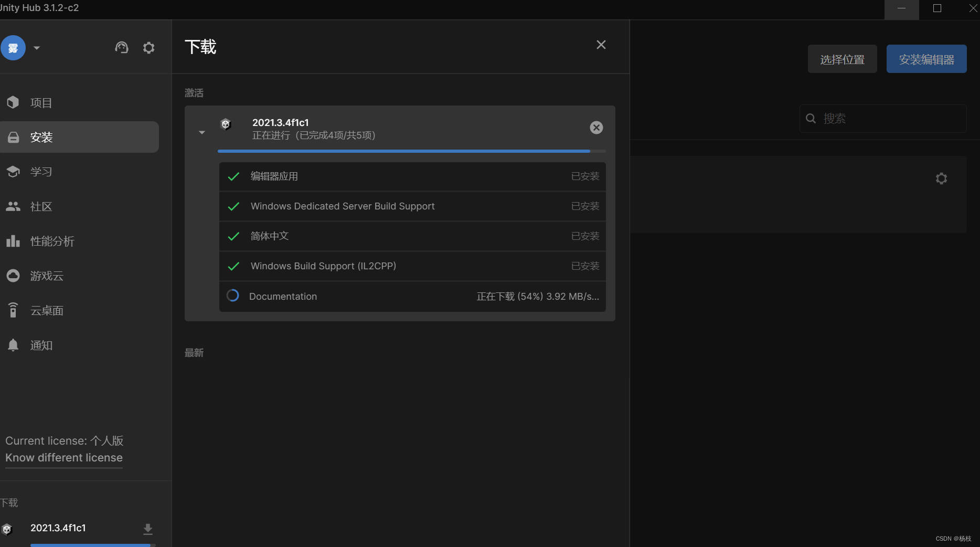
Task: Minimize the Unity Hub window
Action: coord(901,8)
